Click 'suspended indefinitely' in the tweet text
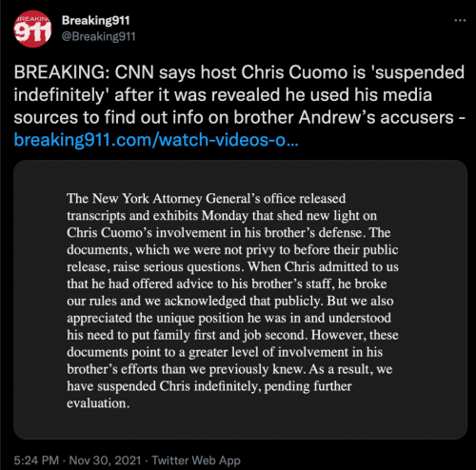Screen dimensions: 476x470 pos(239,84)
